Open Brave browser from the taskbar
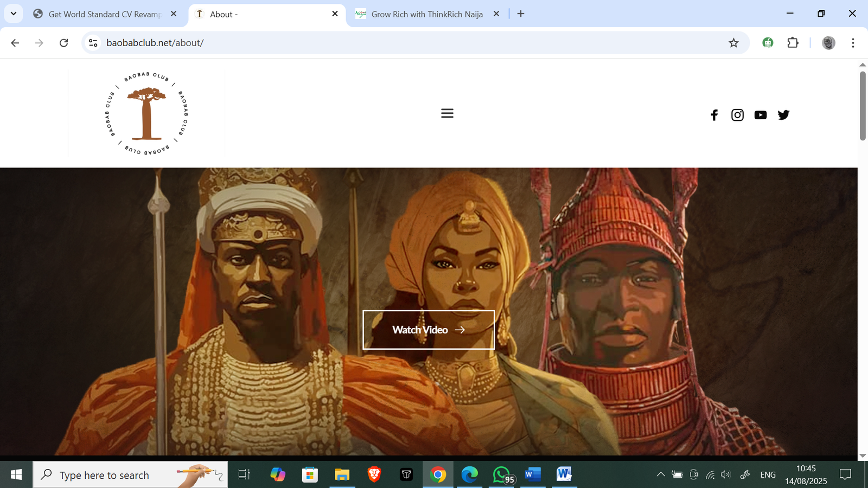The width and height of the screenshot is (868, 488). [x=374, y=475]
